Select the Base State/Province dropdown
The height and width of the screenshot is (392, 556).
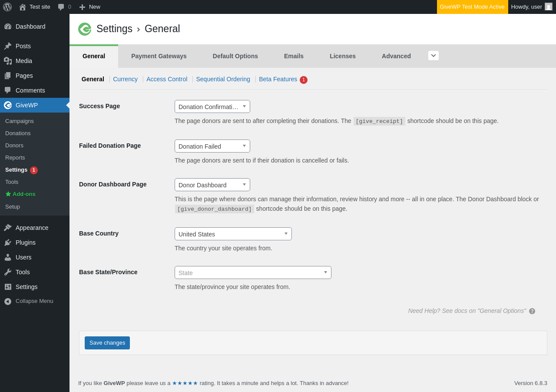point(253,272)
